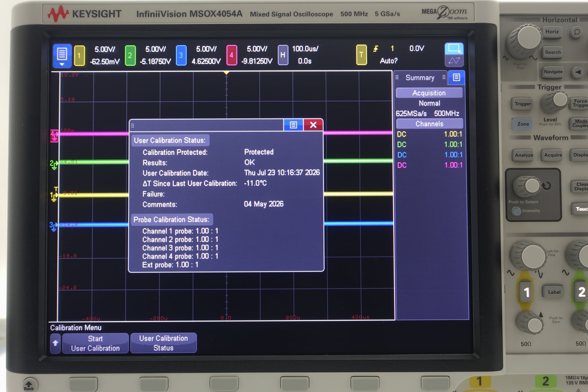Select the blue channel 3 badge
The width and height of the screenshot is (588, 392).
(181, 55)
